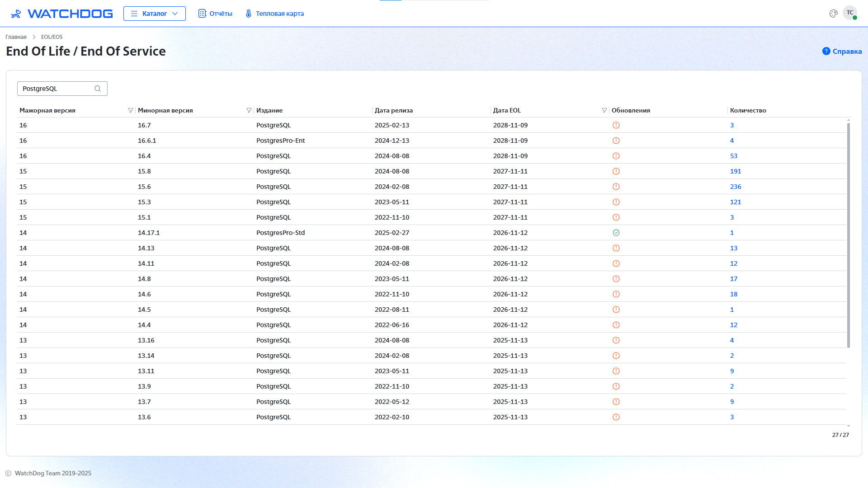Open the Справка help link
Image resolution: width=868 pixels, height=488 pixels.
point(847,52)
